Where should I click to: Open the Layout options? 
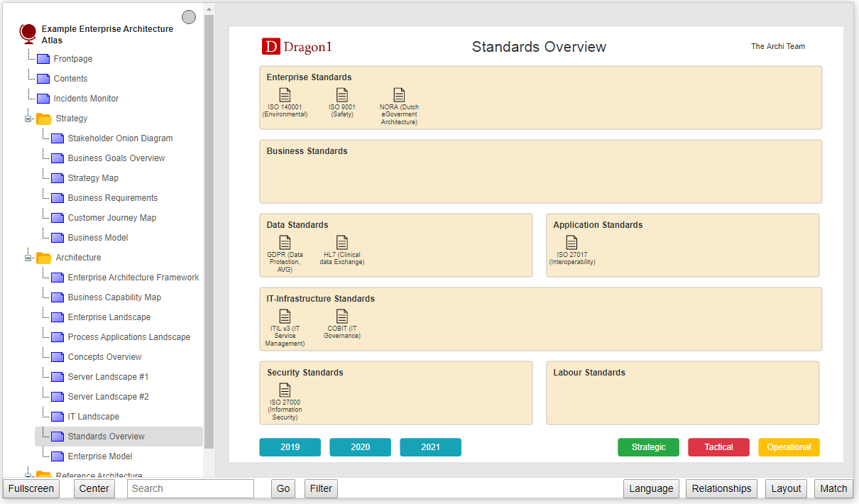coord(786,488)
